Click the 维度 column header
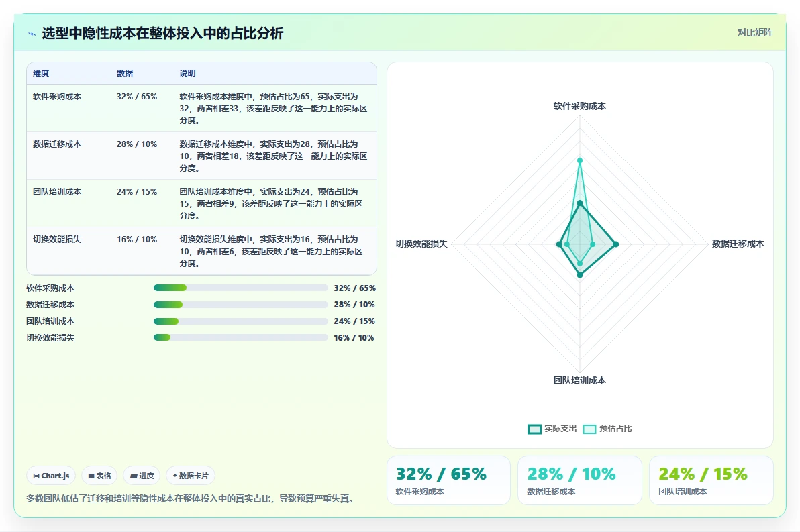Screen dimensions: 800x532 pos(41,73)
